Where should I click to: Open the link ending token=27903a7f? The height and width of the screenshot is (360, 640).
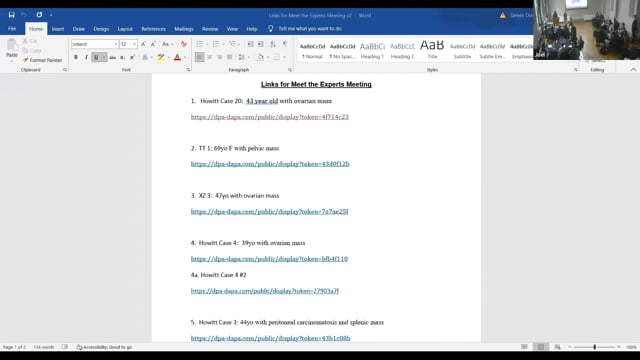264,291
